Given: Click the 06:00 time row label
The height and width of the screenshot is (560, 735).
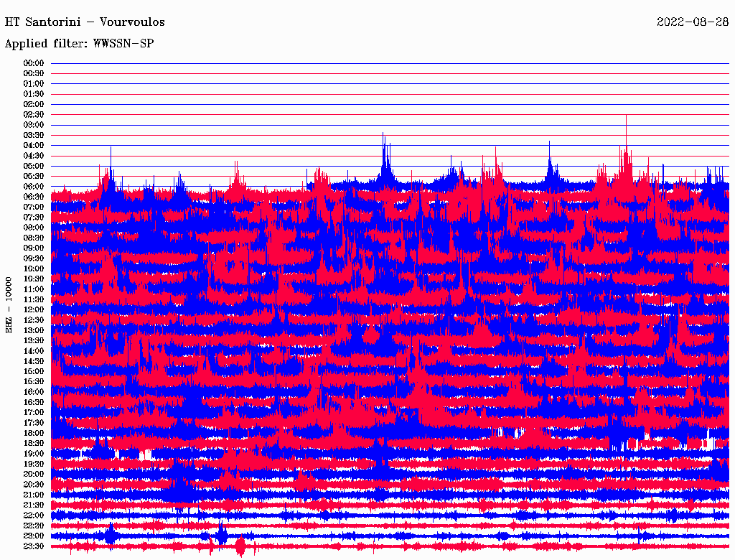Looking at the screenshot, I should 34,187.
